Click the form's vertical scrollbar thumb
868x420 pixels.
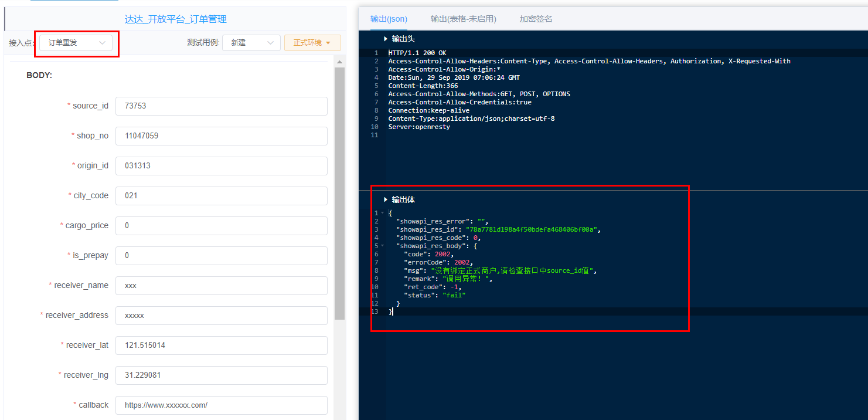tap(339, 194)
